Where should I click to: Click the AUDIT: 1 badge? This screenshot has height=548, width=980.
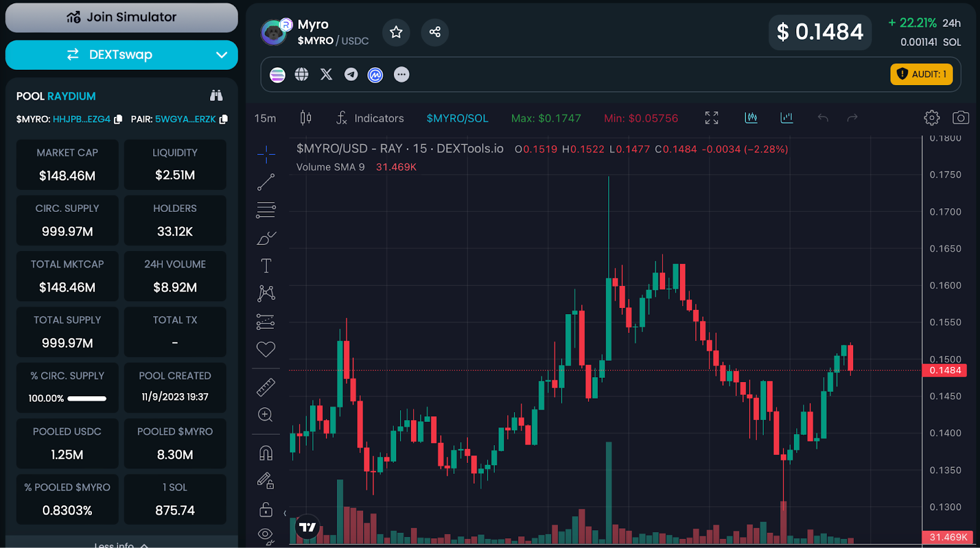[x=922, y=74]
